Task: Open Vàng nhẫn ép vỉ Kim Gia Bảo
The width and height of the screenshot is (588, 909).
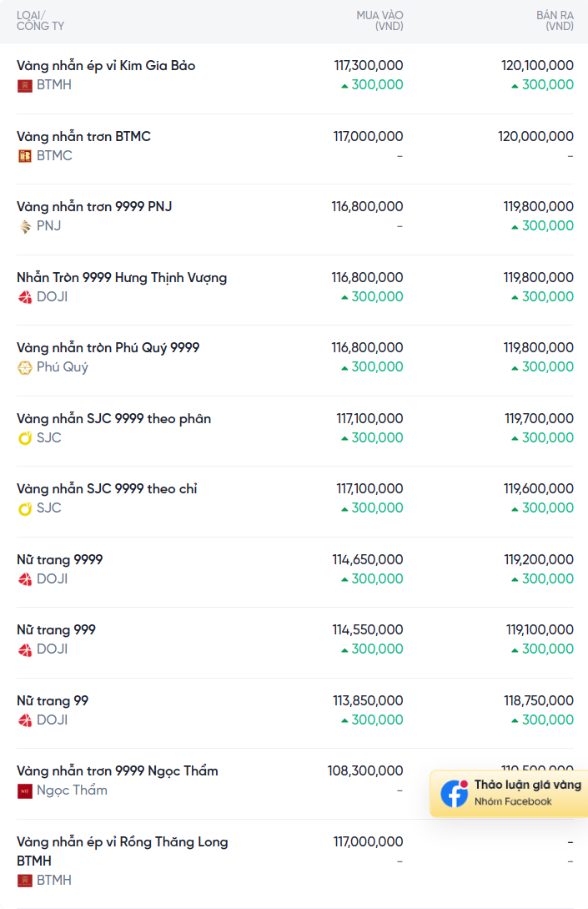Action: [106, 65]
